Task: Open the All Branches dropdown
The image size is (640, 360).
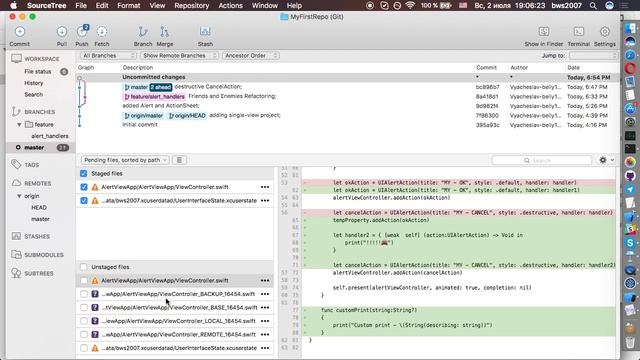Action: coord(108,56)
